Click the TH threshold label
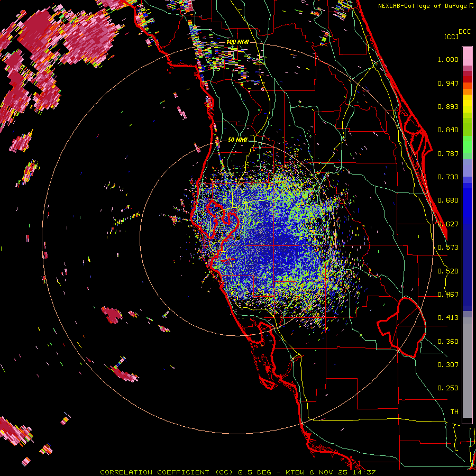This screenshot has height=476, width=476. [x=454, y=412]
